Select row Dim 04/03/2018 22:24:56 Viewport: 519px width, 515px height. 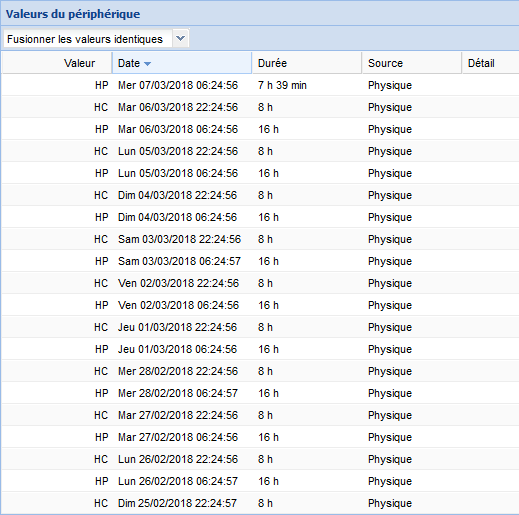click(260, 195)
